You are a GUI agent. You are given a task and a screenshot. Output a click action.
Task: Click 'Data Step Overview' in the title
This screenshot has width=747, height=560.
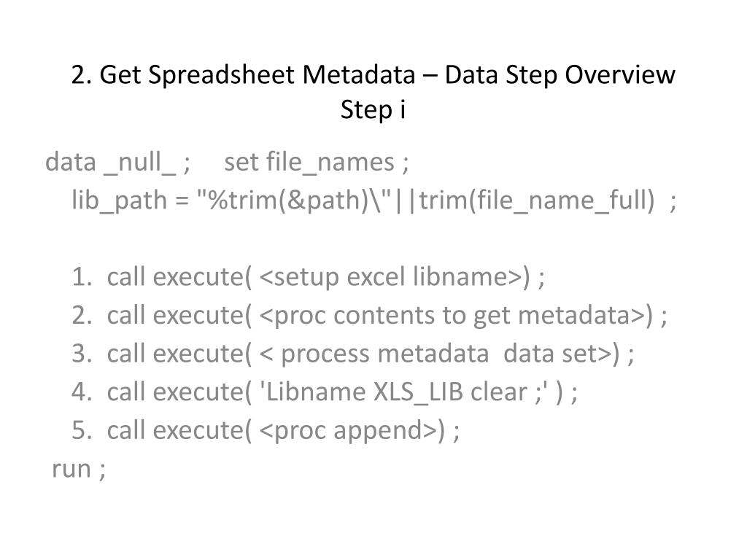[x=560, y=75]
